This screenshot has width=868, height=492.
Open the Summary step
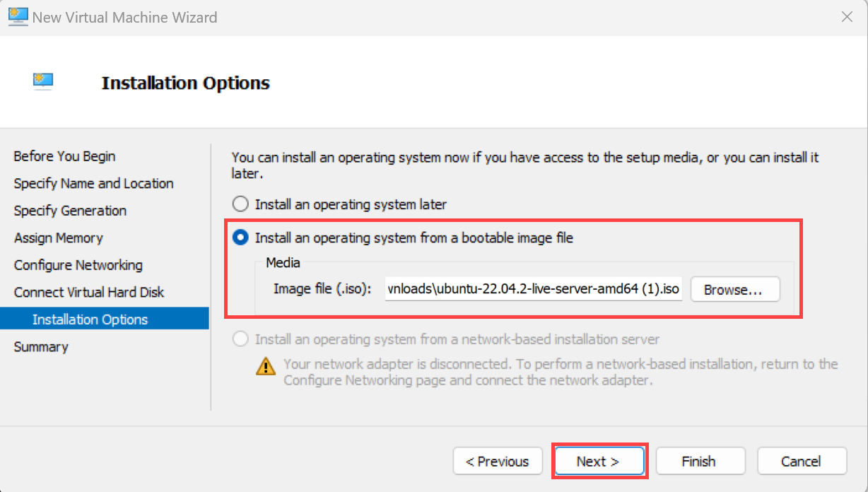pyautogui.click(x=41, y=347)
